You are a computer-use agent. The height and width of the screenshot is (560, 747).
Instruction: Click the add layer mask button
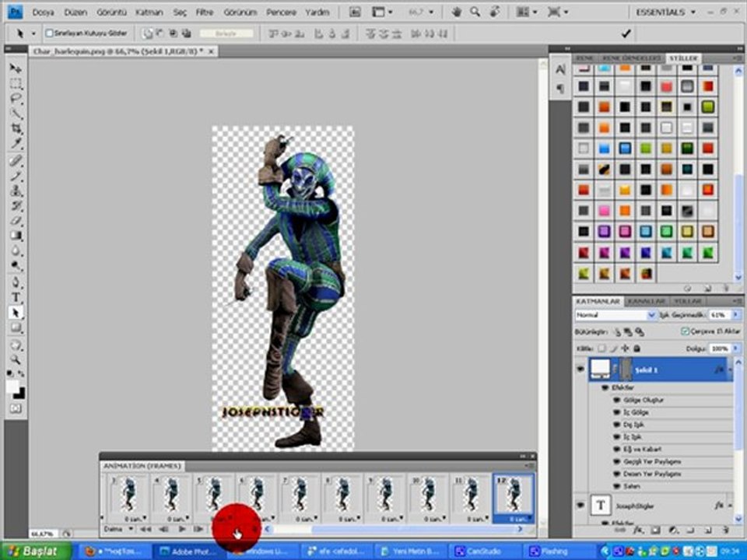coord(655,530)
